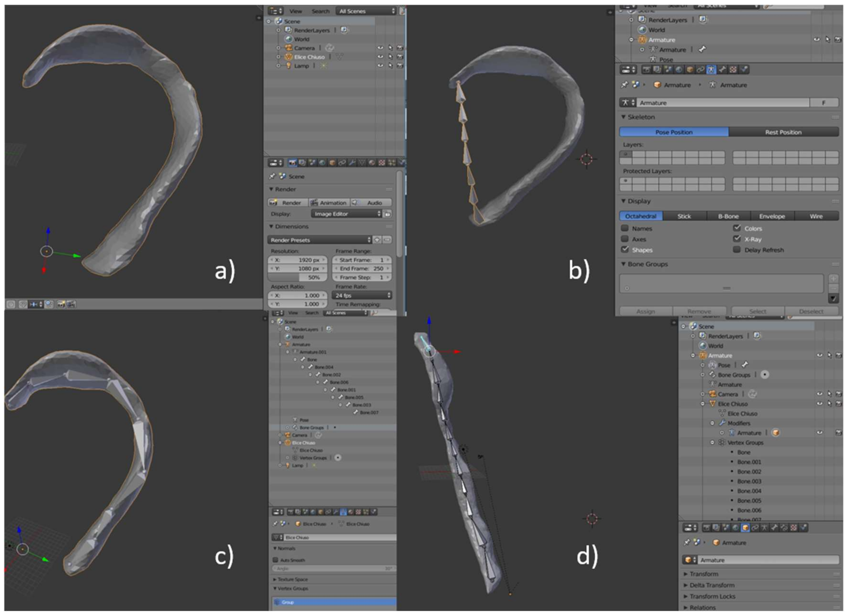Click the Animation render button

pyautogui.click(x=329, y=203)
